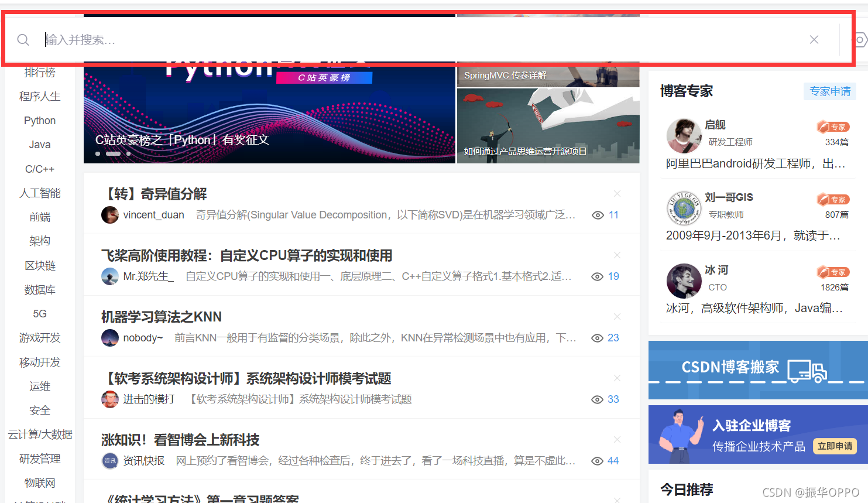The image size is (868, 503).
Task: Select the active carousel indicator bar
Action: tap(113, 154)
